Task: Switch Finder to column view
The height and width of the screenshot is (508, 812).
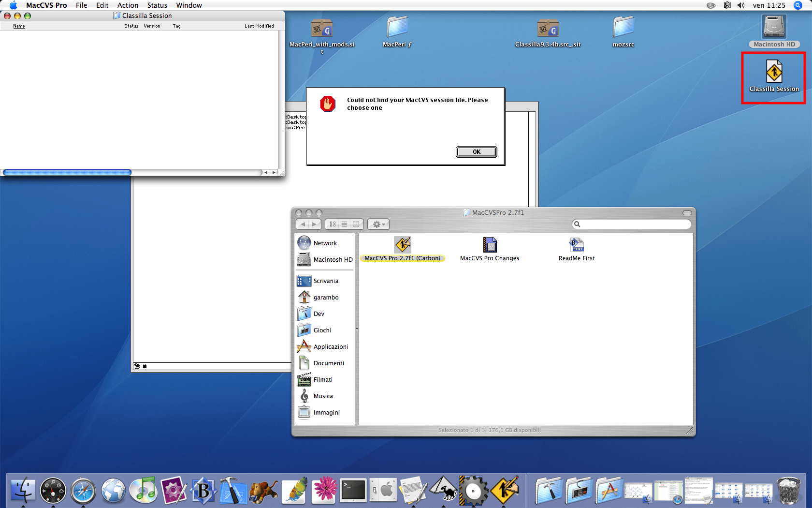Action: pos(356,224)
